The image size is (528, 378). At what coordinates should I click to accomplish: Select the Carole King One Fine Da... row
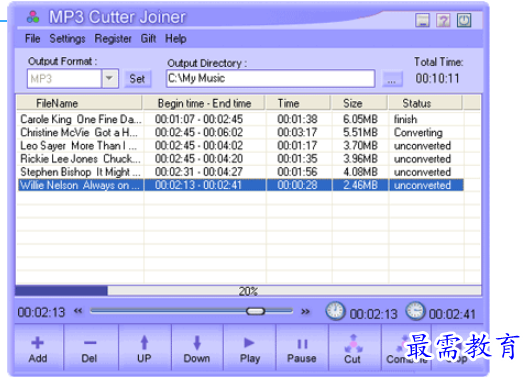241,119
